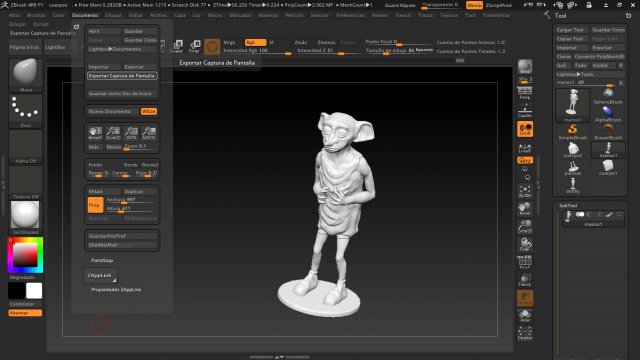
Task: Toggle the M material channel button
Action: pyautogui.click(x=271, y=42)
